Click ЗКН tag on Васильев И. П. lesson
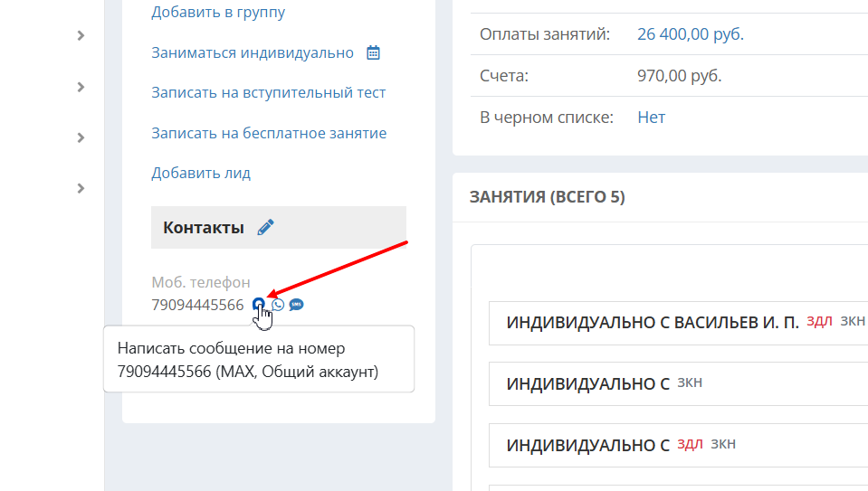The image size is (868, 491). [x=853, y=321]
